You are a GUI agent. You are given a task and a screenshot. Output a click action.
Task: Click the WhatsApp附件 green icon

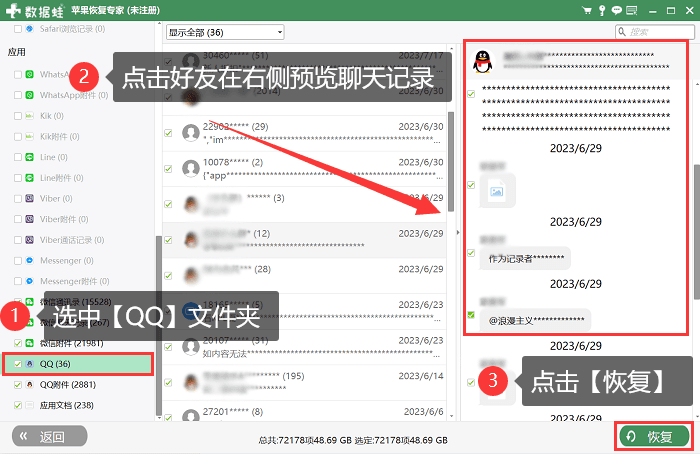[29, 95]
